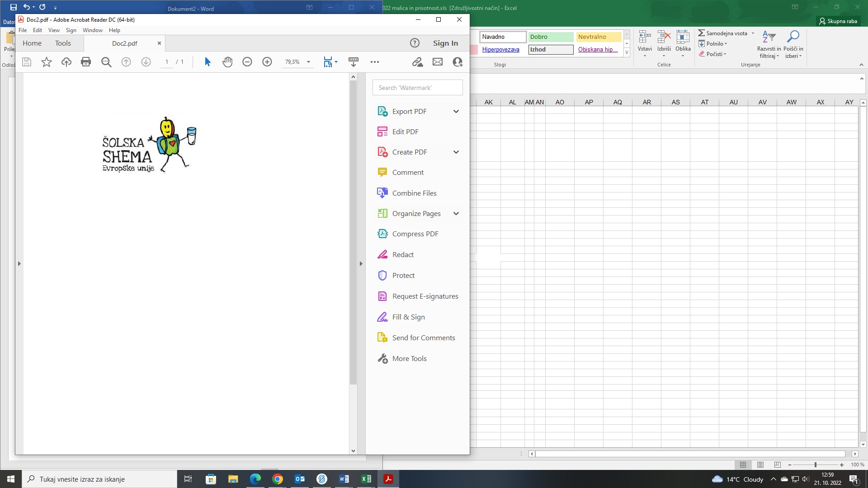Open the Window menu in Acrobat
The height and width of the screenshot is (488, 868).
click(x=93, y=30)
